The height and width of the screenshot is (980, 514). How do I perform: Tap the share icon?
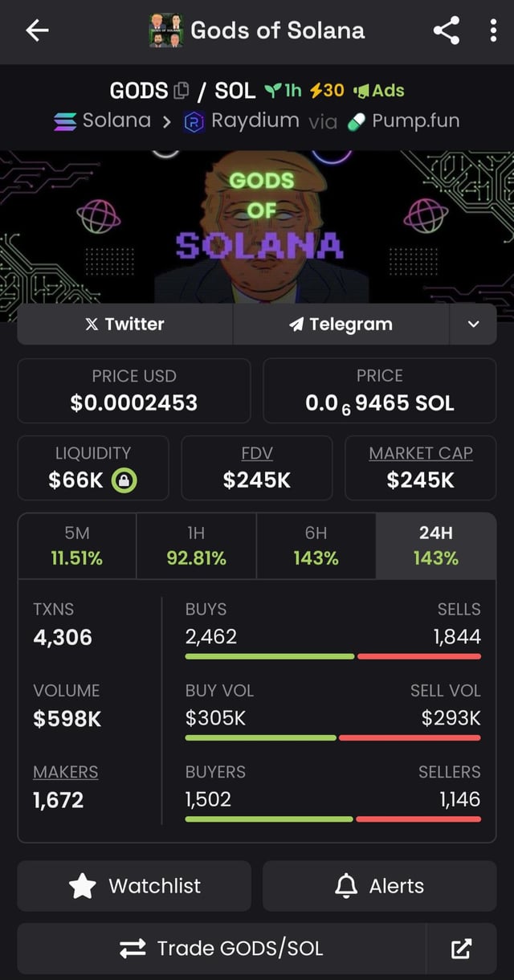pos(447,31)
